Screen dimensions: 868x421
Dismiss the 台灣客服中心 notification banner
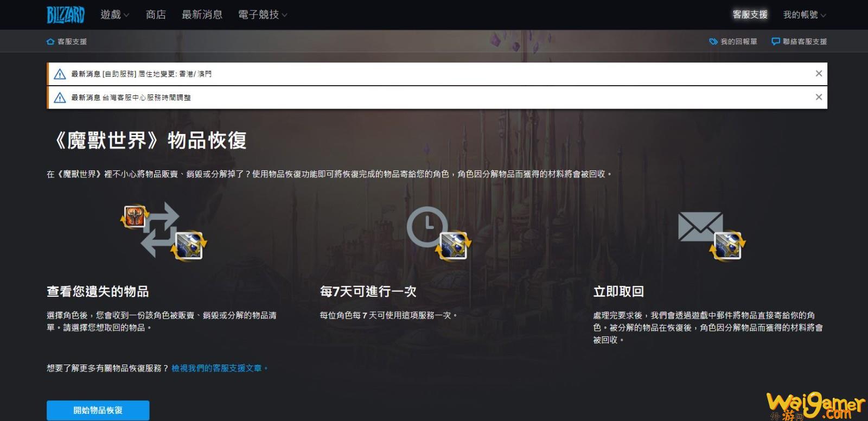point(819,97)
